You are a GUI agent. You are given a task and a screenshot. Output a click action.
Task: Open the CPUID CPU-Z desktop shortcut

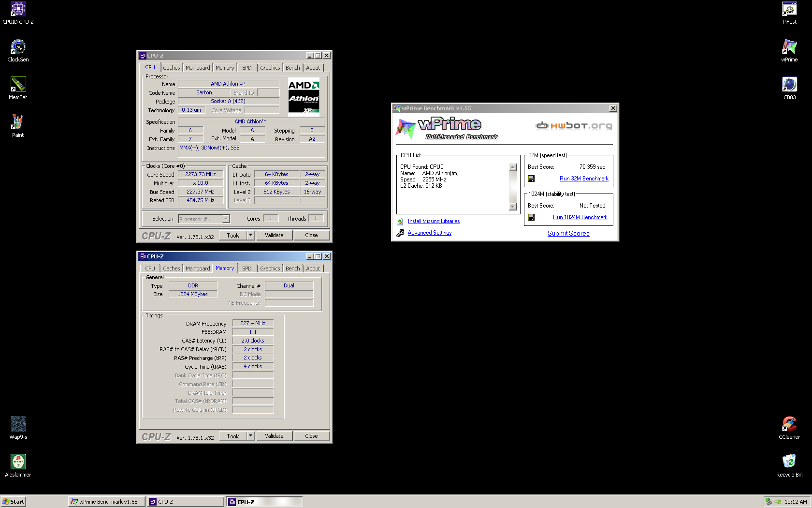pyautogui.click(x=18, y=13)
